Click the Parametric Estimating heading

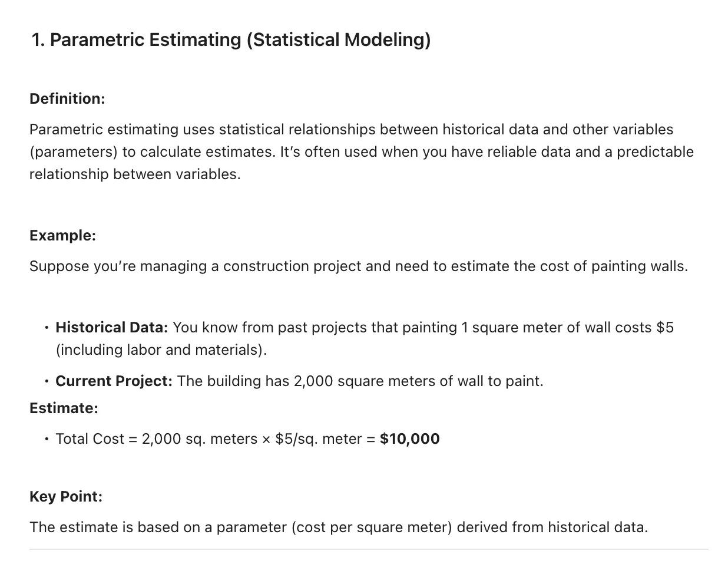tap(231, 40)
